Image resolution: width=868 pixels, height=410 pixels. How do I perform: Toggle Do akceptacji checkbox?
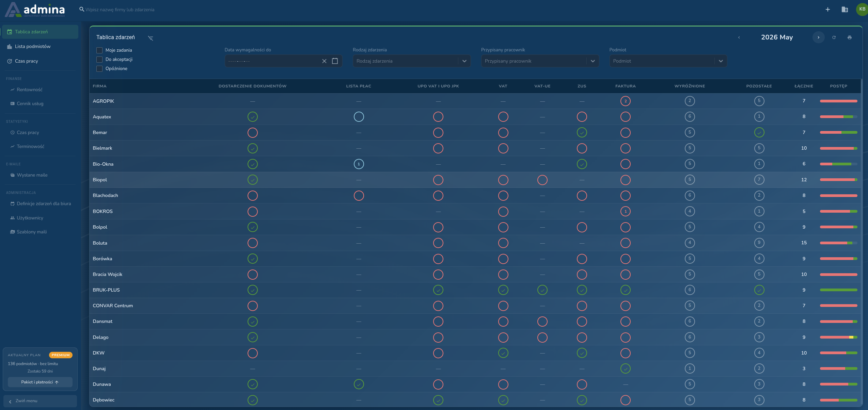click(99, 60)
